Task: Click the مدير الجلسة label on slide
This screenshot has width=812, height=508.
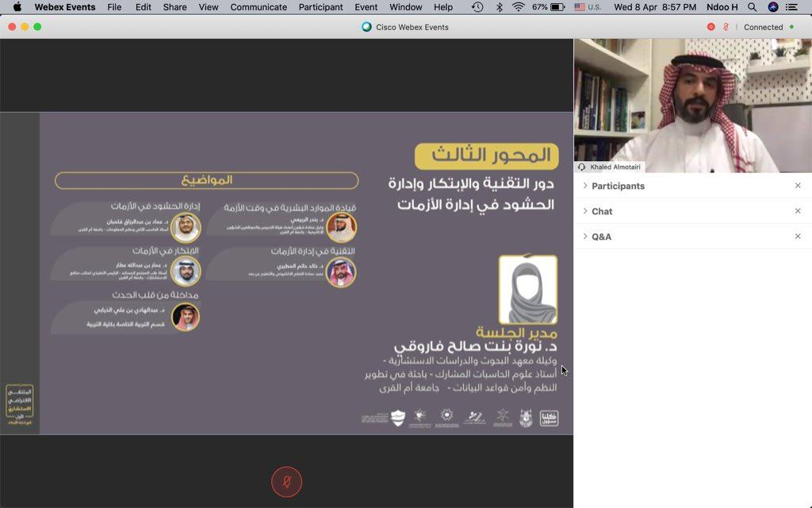Action: click(516, 332)
